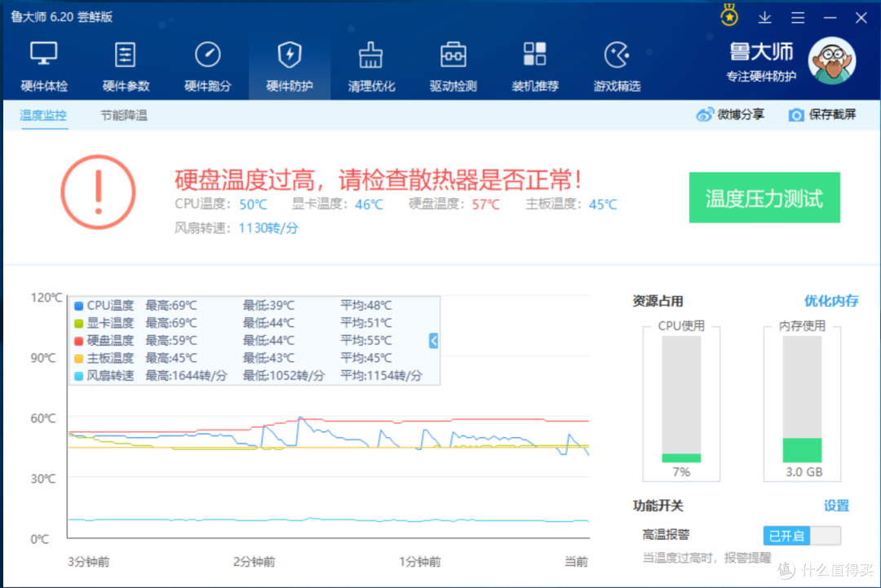Open the 游戏精选 game picks section
This screenshot has height=588, width=881.
[617, 67]
